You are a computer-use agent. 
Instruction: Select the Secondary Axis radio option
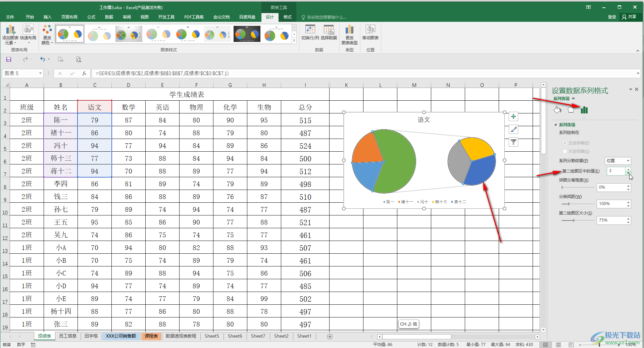565,151
